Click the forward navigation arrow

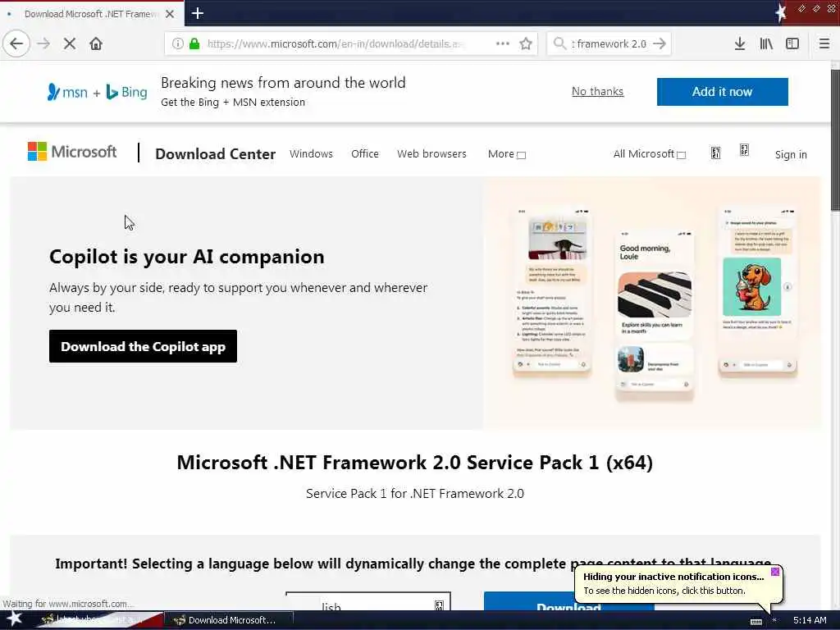tap(43, 43)
